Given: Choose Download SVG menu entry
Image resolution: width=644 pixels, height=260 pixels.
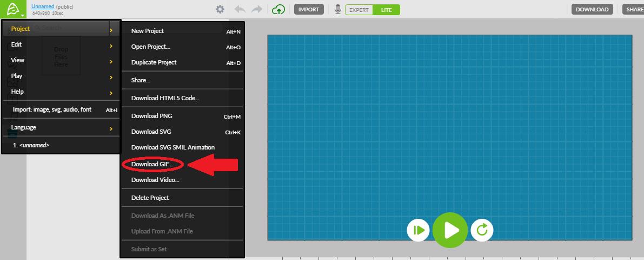Looking at the screenshot, I should point(182,132).
